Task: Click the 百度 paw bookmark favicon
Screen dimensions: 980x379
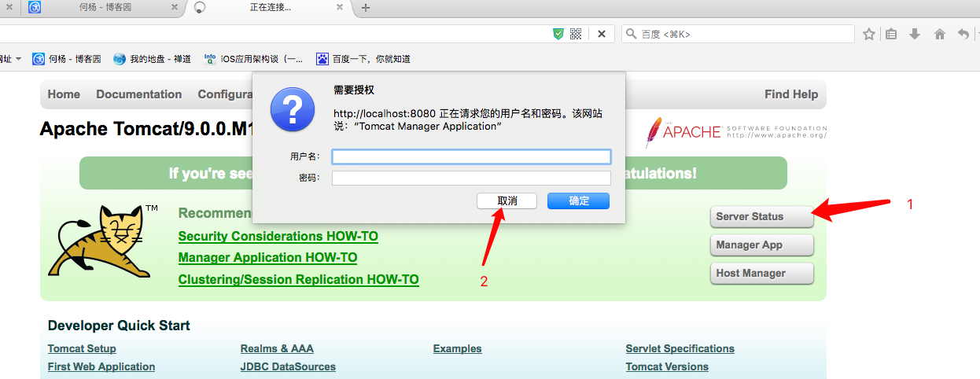Action: [x=322, y=59]
